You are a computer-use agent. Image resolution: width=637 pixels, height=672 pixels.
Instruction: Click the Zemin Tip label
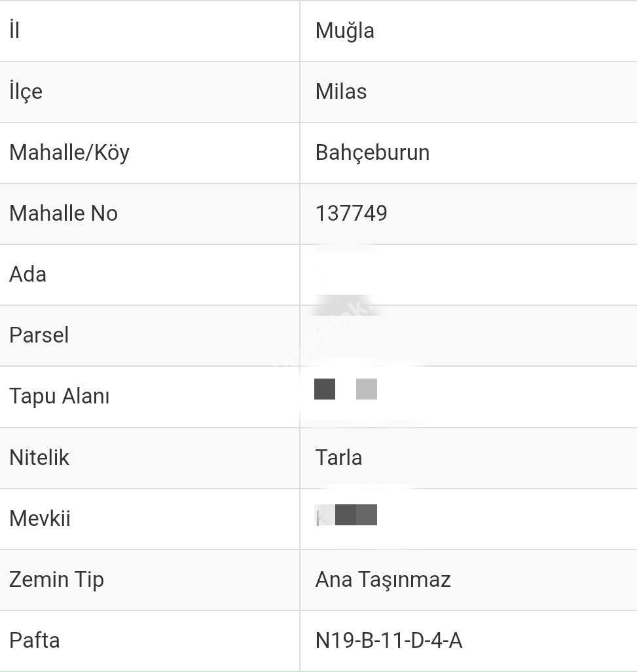pos(56,580)
